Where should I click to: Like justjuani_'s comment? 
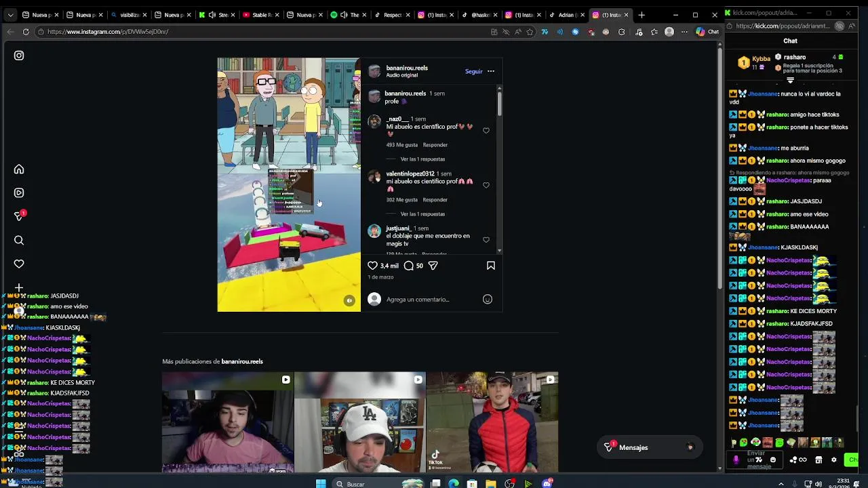[486, 240]
